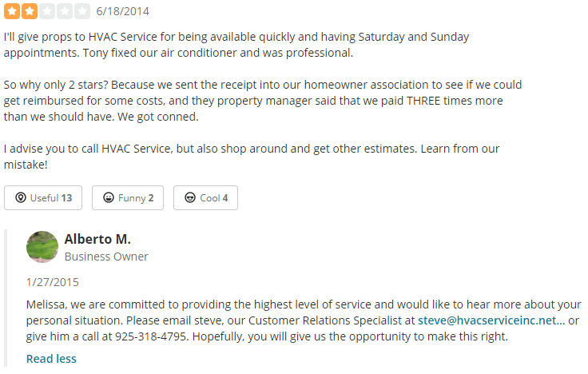Collapse the owner reply with Read less
Screen dimensions: 588x374
51,359
